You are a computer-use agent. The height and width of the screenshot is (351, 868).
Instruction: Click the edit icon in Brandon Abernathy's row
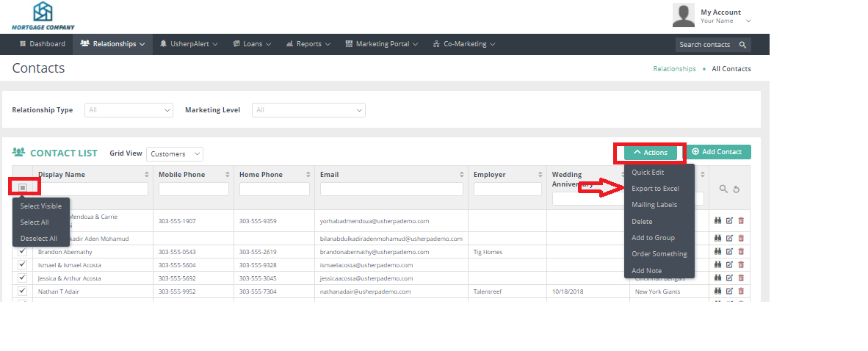pyautogui.click(x=729, y=251)
